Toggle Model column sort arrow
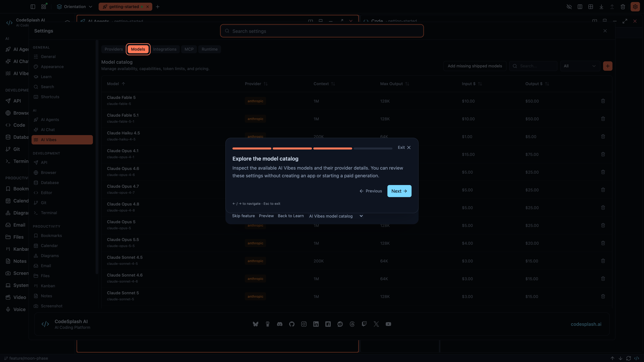Screen dimensions: 644x362 [123, 84]
